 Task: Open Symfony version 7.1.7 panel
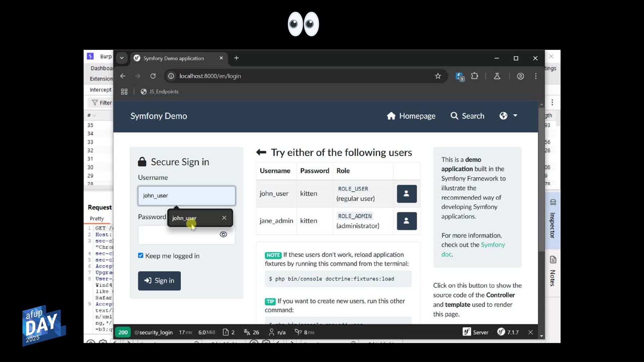point(508,332)
